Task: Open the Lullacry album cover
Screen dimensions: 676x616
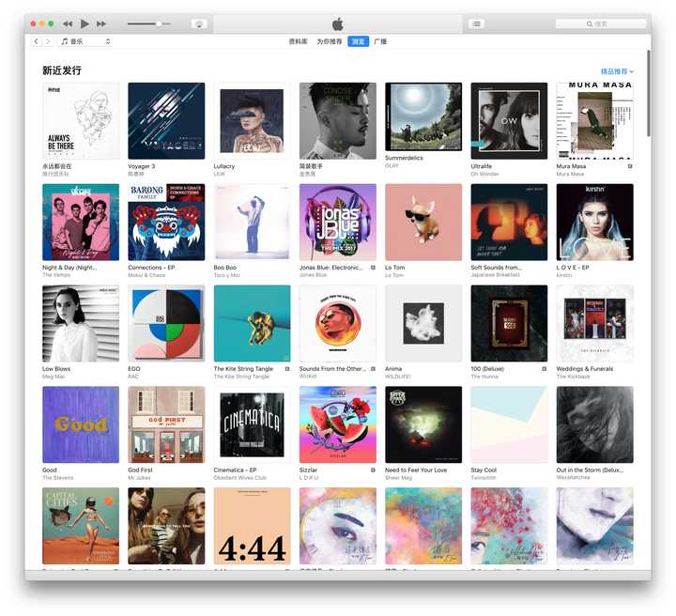Action: click(253, 121)
